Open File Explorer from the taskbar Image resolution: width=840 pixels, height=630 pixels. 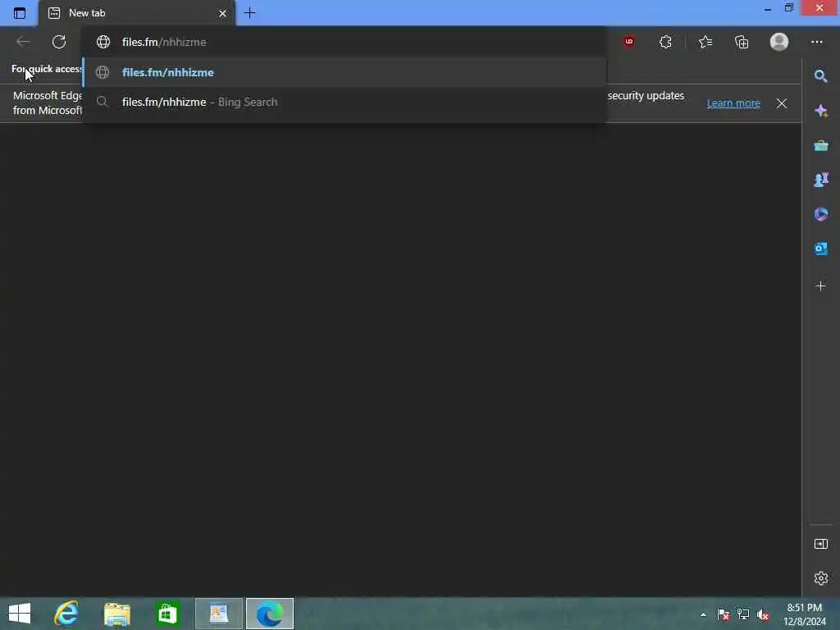116,614
